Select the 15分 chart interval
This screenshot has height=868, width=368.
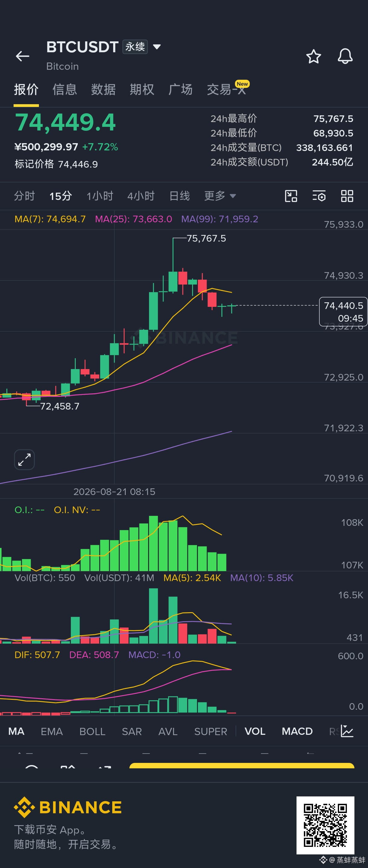click(x=61, y=196)
